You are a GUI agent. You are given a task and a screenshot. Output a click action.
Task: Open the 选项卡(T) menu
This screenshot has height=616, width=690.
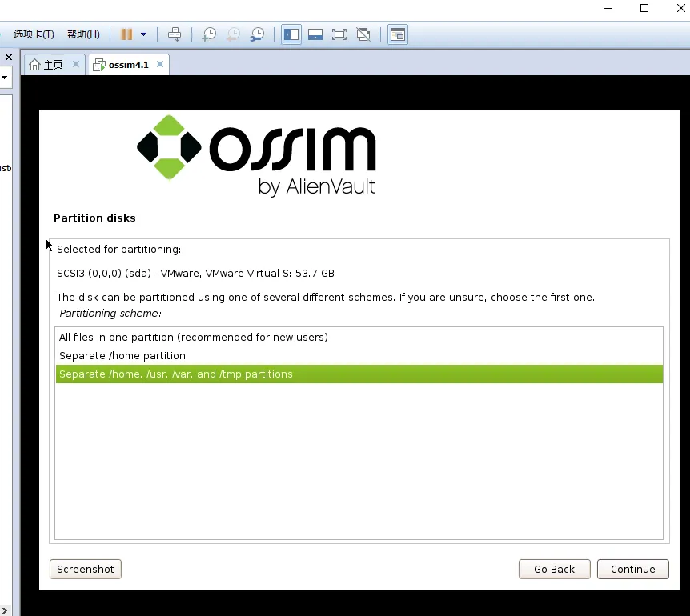tap(34, 34)
